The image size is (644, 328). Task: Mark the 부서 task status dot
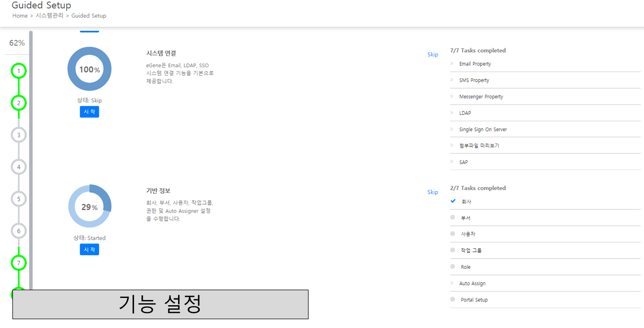(453, 218)
